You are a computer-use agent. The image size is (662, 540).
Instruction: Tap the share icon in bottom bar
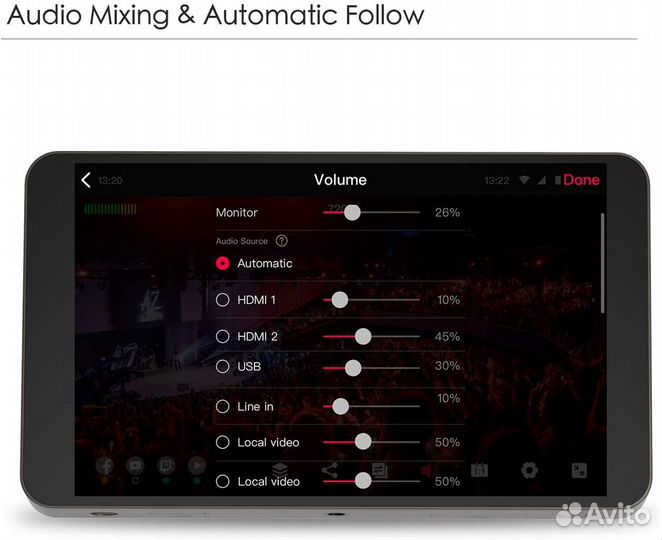(x=329, y=470)
